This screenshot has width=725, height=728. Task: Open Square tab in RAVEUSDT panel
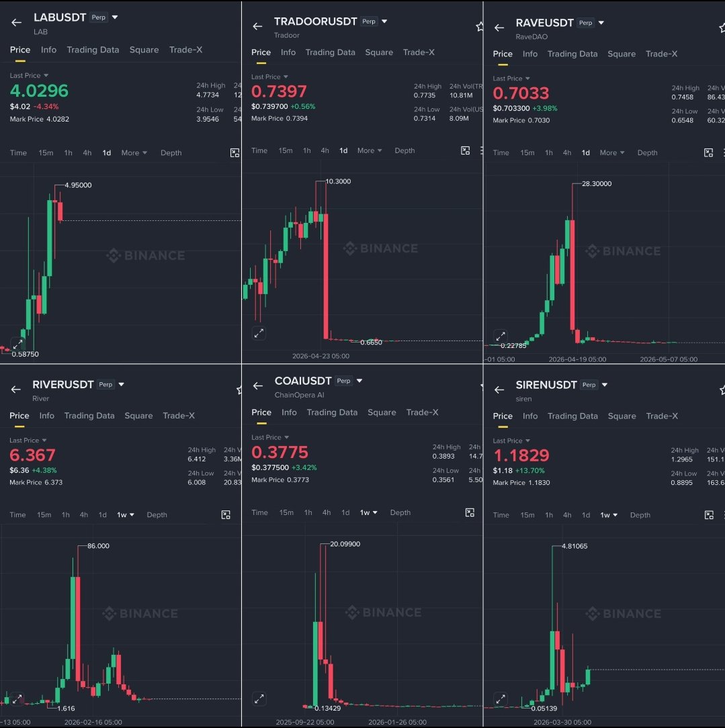tap(622, 54)
